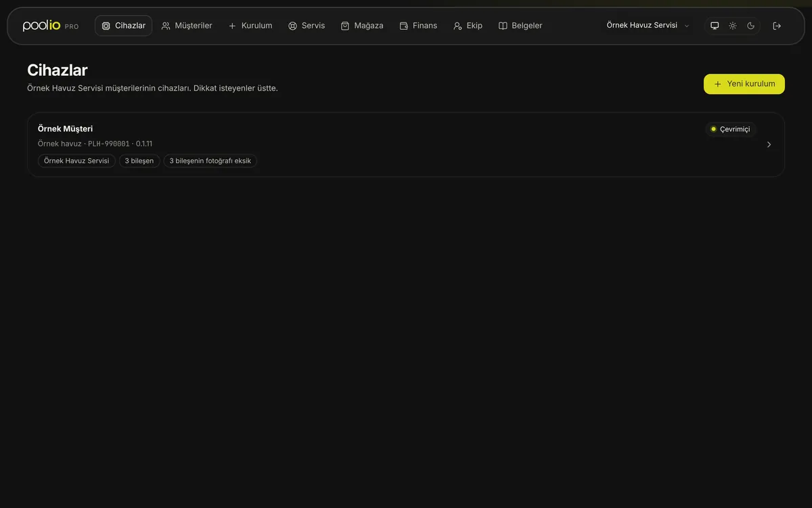Open the Cihazlar tab
This screenshot has width=812, height=508.
coord(123,26)
